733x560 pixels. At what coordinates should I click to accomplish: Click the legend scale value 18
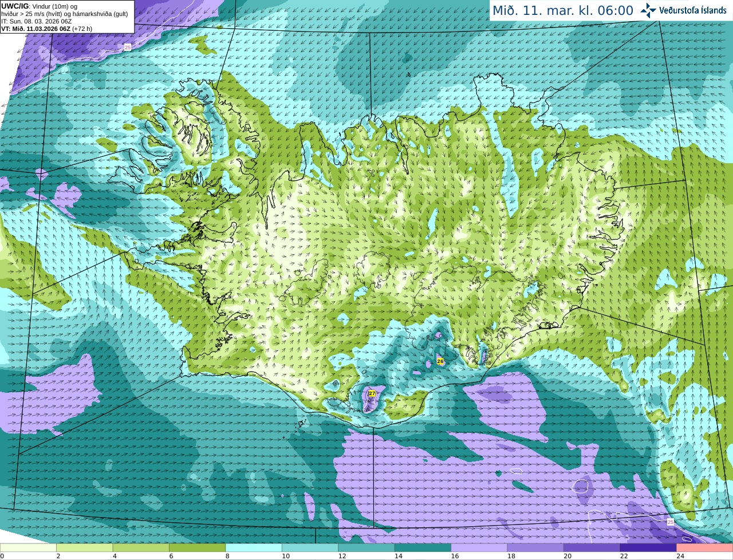click(x=511, y=556)
